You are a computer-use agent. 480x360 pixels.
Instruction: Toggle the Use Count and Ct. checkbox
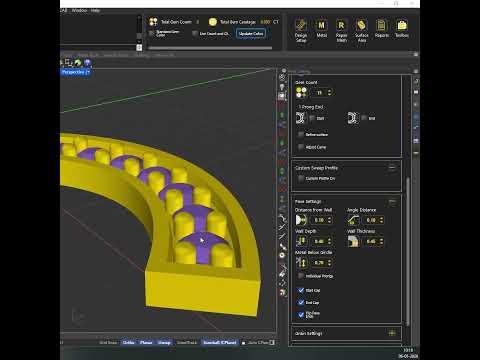[195, 33]
